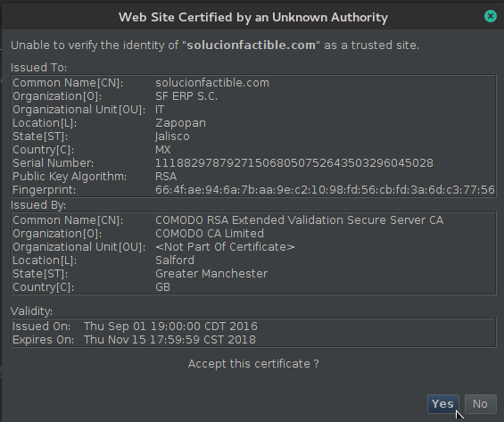Click the Issued On date value
Viewport: 504px width, 422px height.
pyautogui.click(x=170, y=327)
